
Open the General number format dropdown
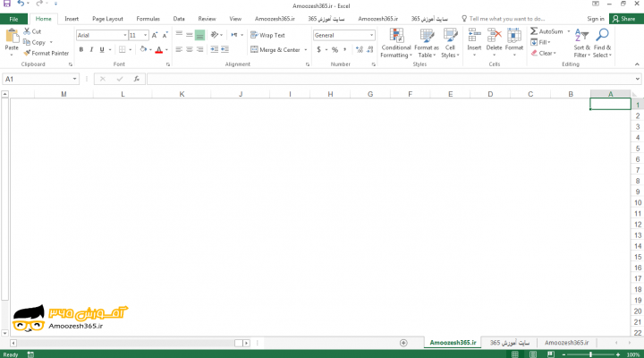[371, 35]
